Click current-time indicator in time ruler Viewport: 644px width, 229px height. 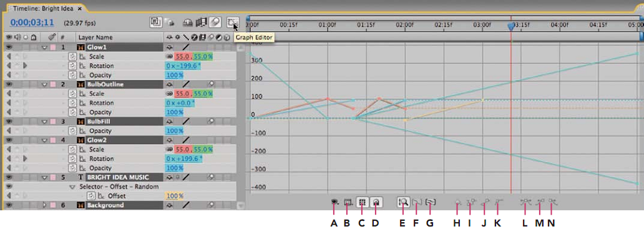click(511, 26)
